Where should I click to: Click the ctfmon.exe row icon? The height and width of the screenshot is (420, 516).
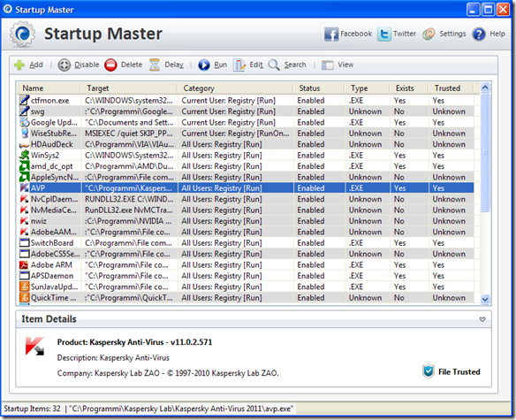[x=24, y=100]
